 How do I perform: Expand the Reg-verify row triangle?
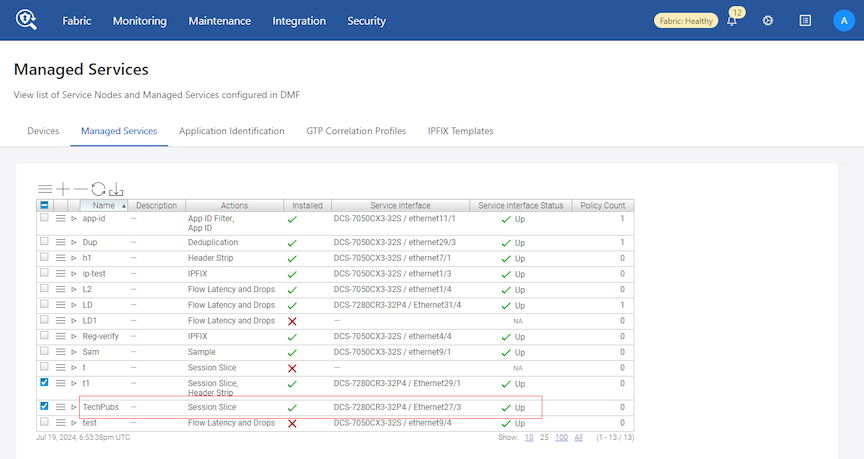(x=74, y=336)
